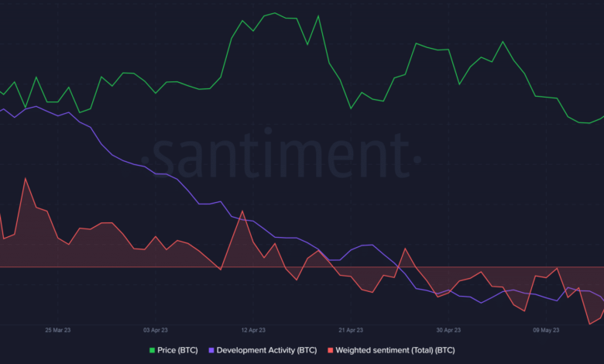Screen dimensions: 604x364
Task: Click the green price line's right end point
Action: [602, 116]
